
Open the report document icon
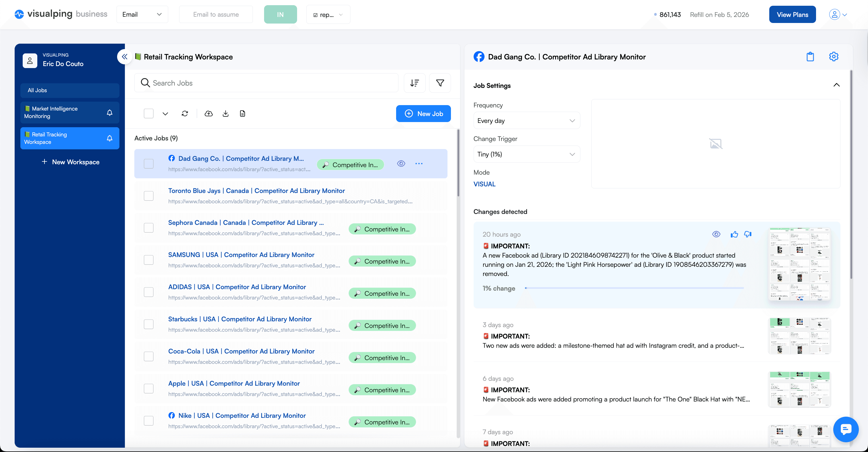(242, 114)
